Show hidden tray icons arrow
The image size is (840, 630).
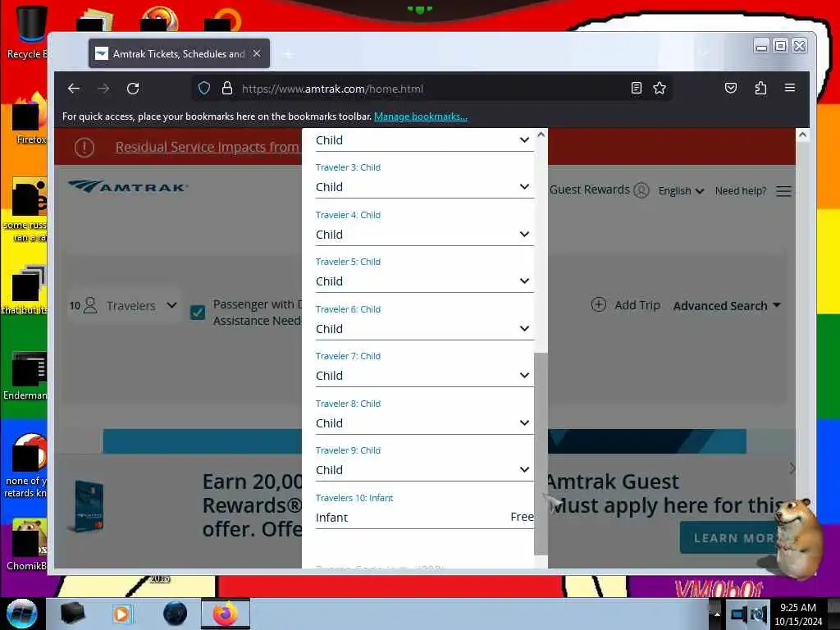click(717, 614)
